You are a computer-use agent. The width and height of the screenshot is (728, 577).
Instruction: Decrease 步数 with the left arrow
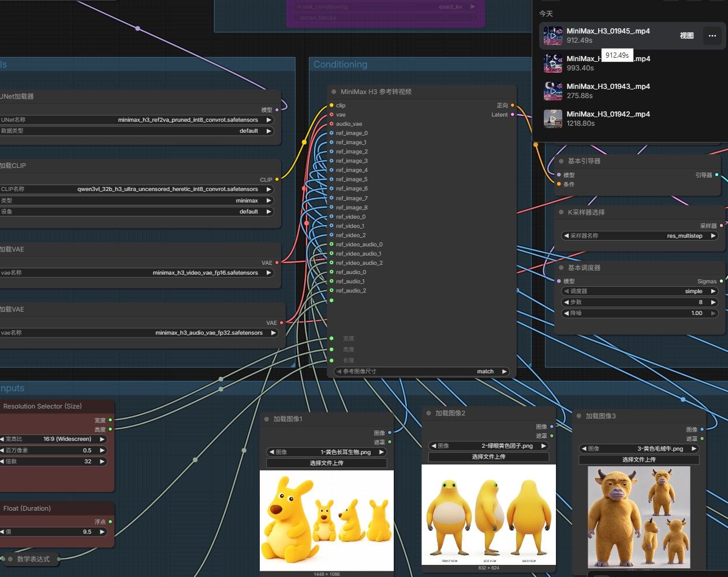tap(566, 302)
